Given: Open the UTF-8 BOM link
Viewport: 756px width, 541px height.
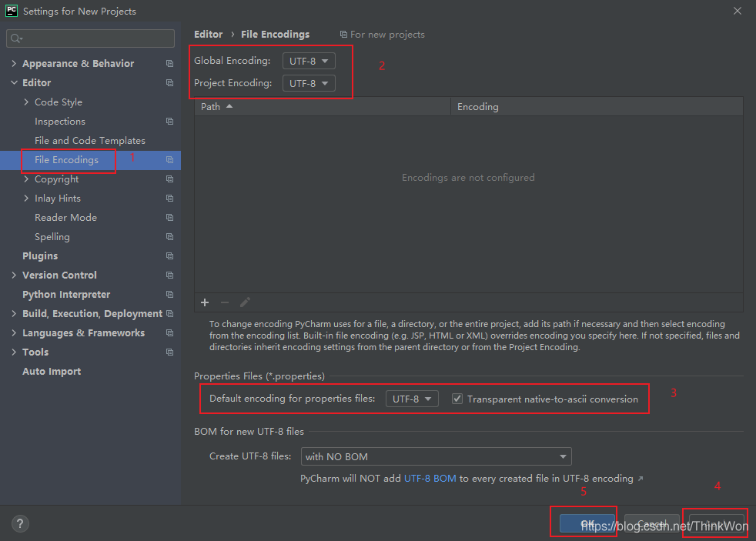Looking at the screenshot, I should (x=430, y=479).
